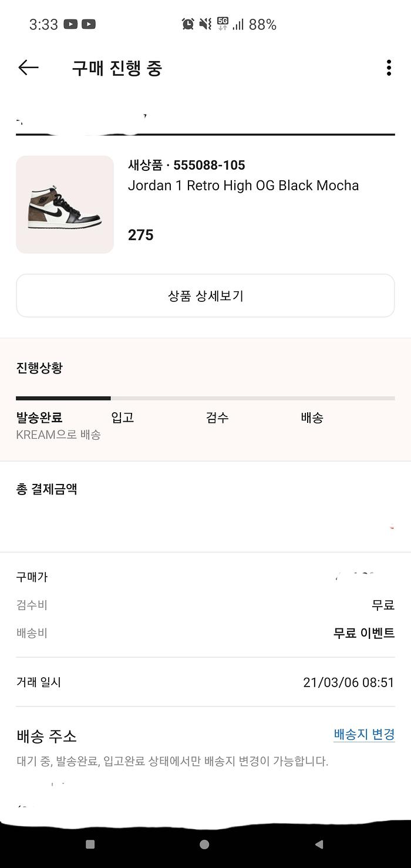Tap the Android back navigation button
Viewport: 411px width, 868px height.
319,844
